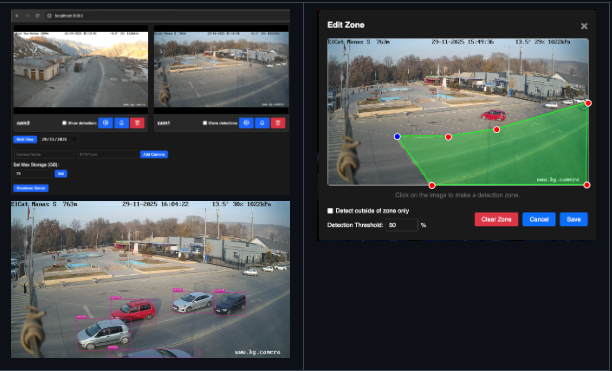Image resolution: width=612 pixels, height=371 pixels.
Task: Click the red zone vertex near the red car
Action: click(x=496, y=130)
